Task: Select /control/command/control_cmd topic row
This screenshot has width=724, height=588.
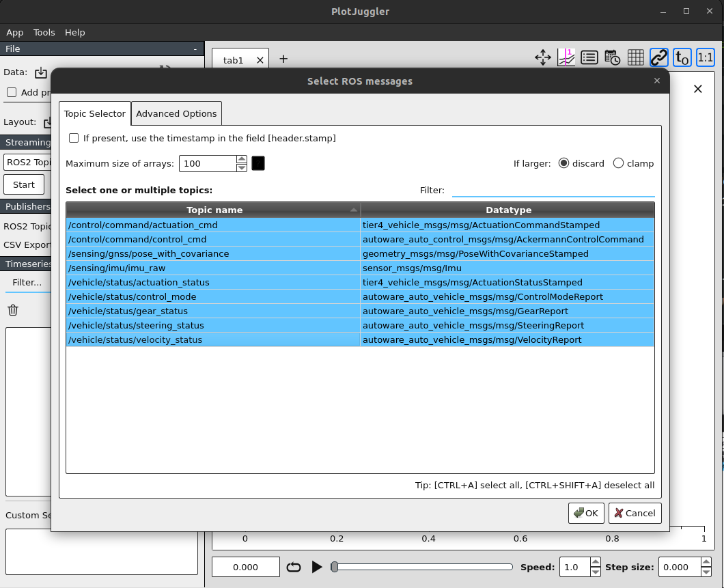Action: [x=360, y=239]
